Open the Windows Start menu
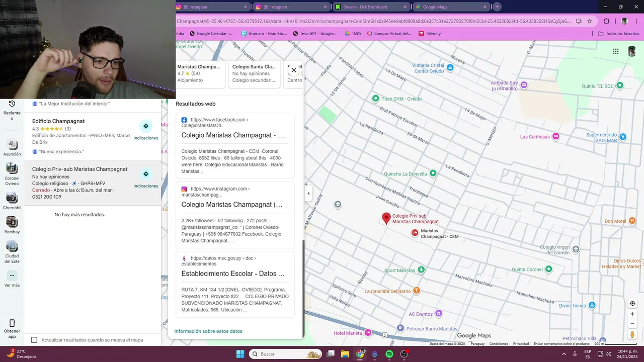This screenshot has height=362, width=644. pos(240,354)
